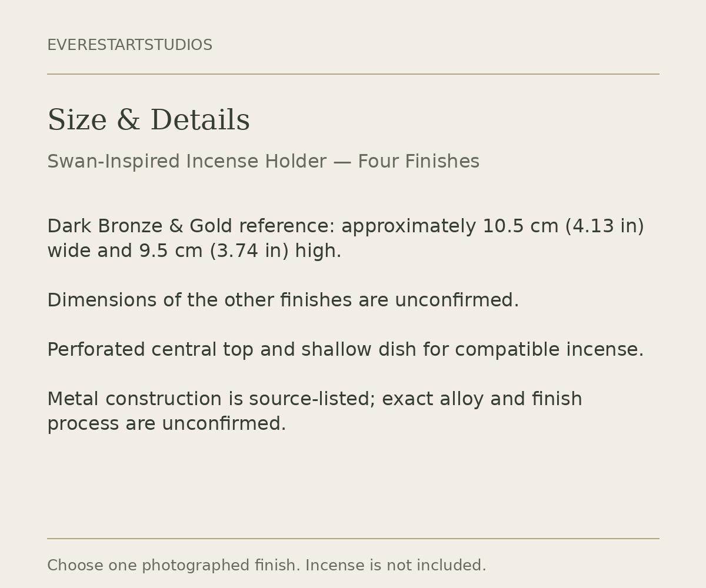Image resolution: width=706 pixels, height=588 pixels.
Task: Click the process are unconfirmed line
Action: (x=166, y=424)
